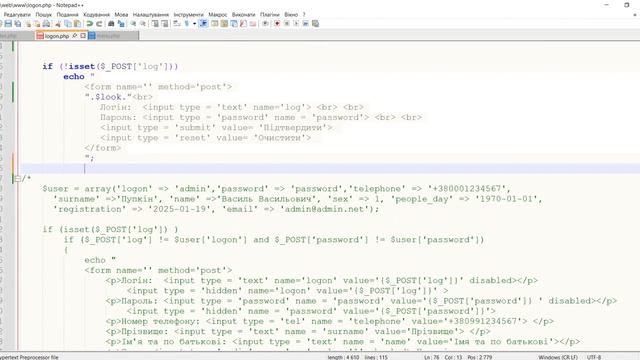
Task: Click the 'length : 4 610' status entry
Action: [x=343, y=357]
